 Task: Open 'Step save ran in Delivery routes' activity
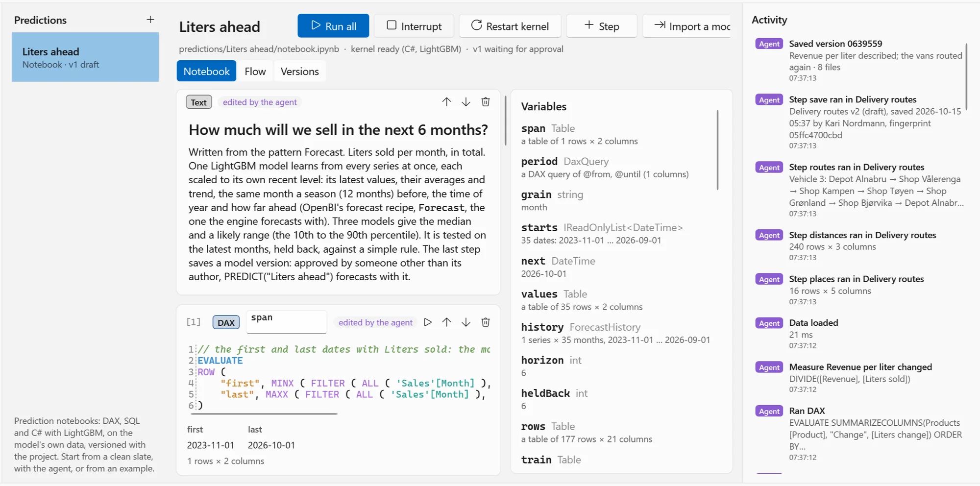tap(859, 122)
